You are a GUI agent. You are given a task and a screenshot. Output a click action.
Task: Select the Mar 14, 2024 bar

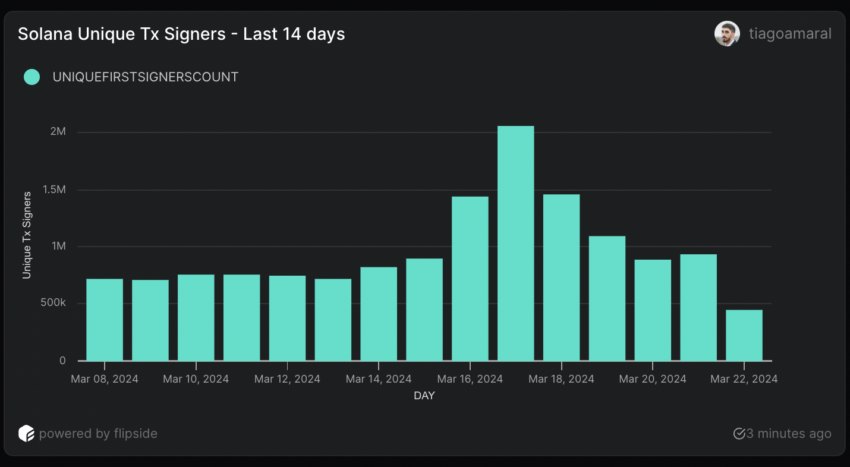(x=379, y=314)
